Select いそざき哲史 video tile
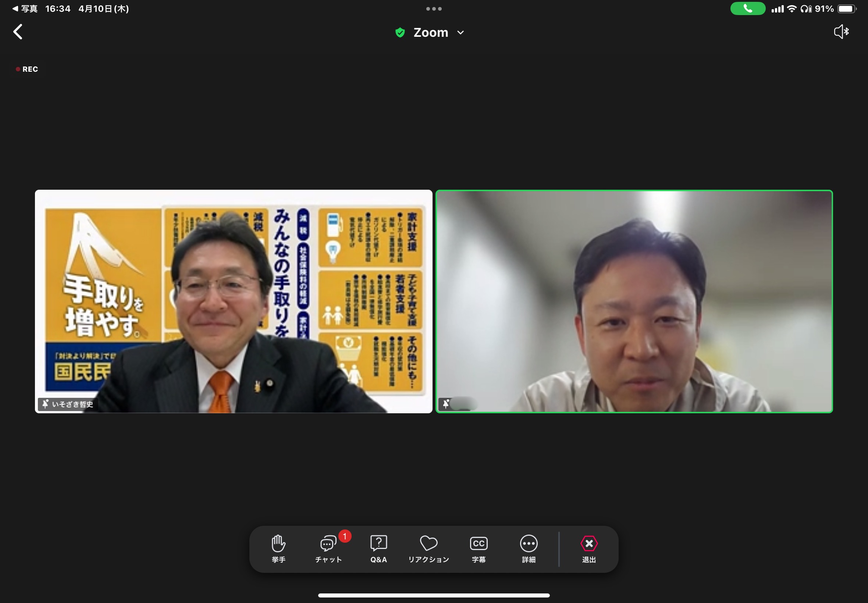The height and width of the screenshot is (603, 868). [x=234, y=301]
